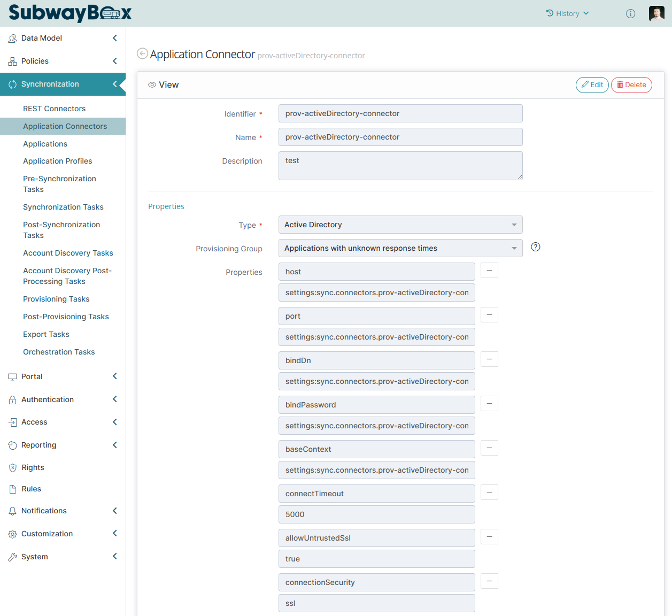The width and height of the screenshot is (672, 616).
Task: Select Export Tasks in sidebar
Action: (x=46, y=334)
